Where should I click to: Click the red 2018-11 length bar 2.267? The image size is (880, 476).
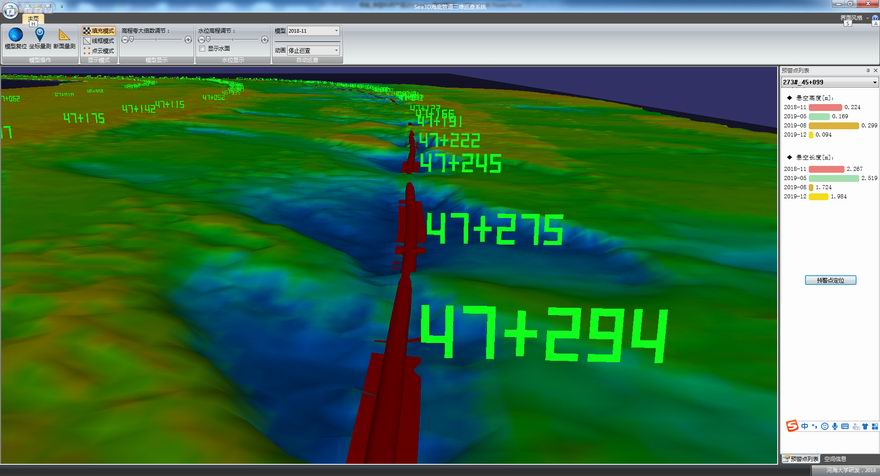tap(826, 169)
